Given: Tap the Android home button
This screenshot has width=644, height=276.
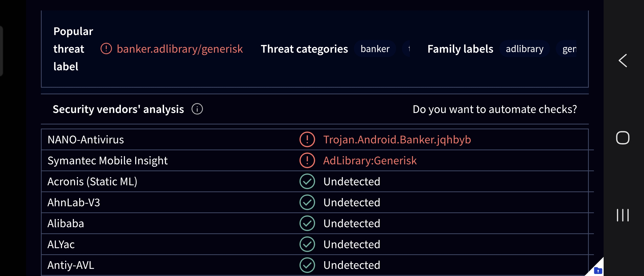Looking at the screenshot, I should [623, 138].
